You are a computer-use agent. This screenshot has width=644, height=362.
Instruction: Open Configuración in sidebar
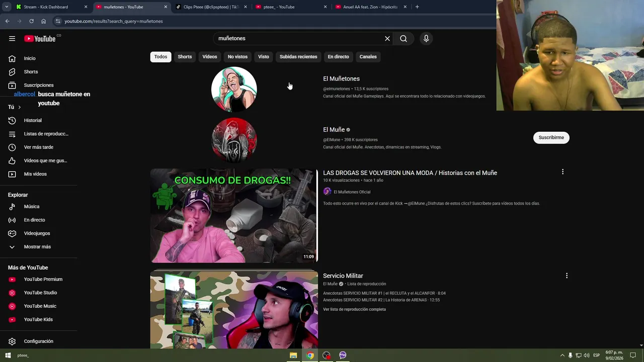(x=39, y=341)
